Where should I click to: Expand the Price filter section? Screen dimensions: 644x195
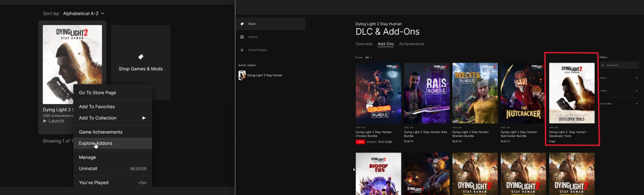[636, 78]
